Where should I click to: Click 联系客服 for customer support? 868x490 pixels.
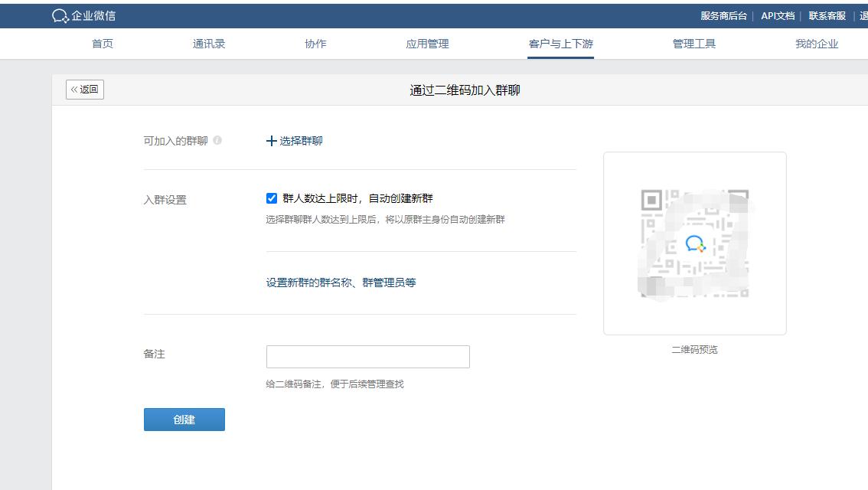click(827, 15)
